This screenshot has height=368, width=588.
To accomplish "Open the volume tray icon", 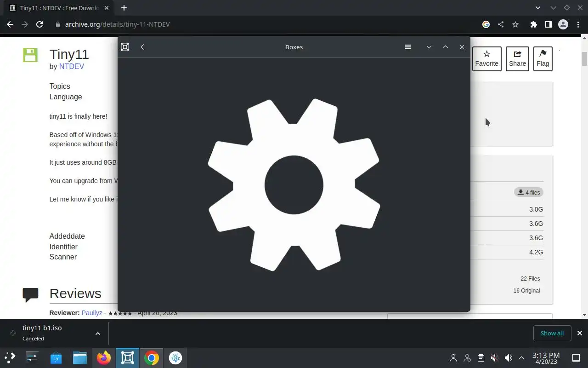I will pos(508,357).
